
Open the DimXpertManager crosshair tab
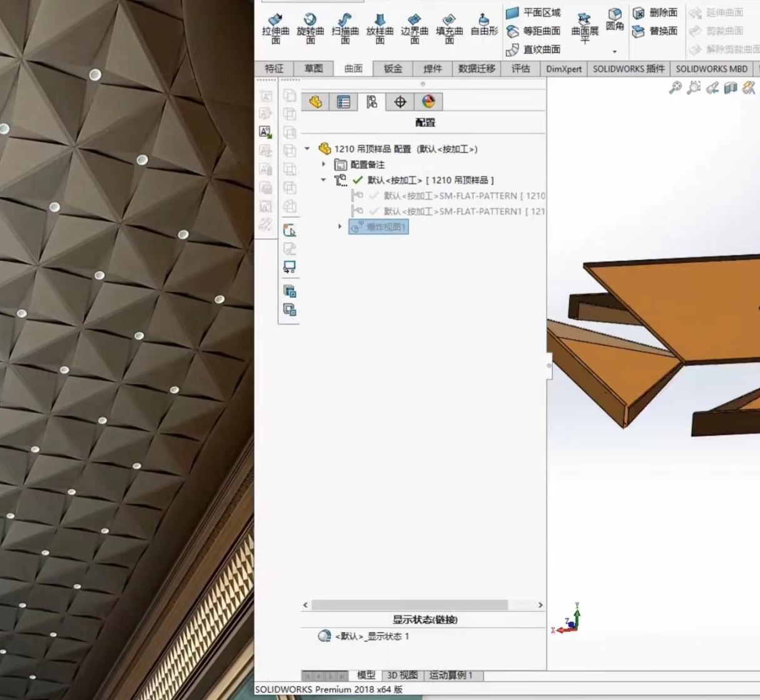pyautogui.click(x=400, y=101)
